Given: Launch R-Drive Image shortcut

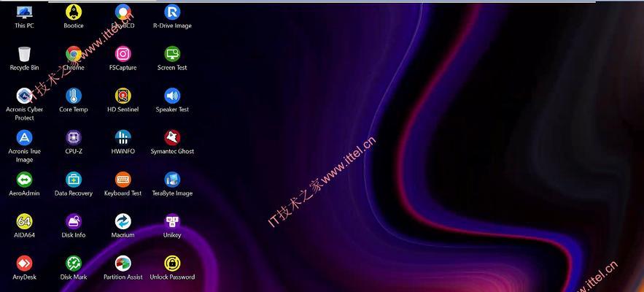Looking at the screenshot, I should [172, 12].
